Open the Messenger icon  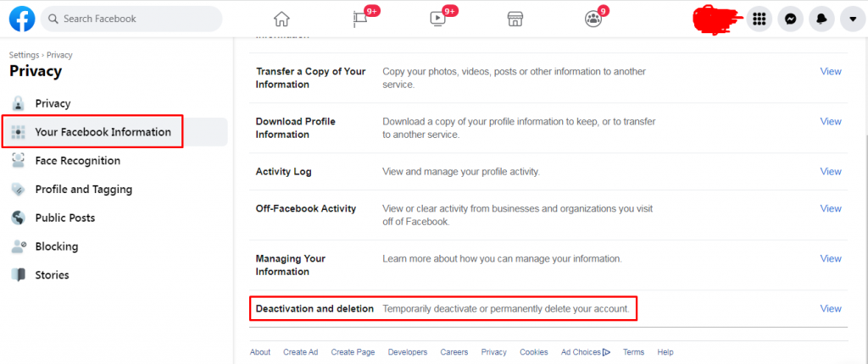pos(791,19)
